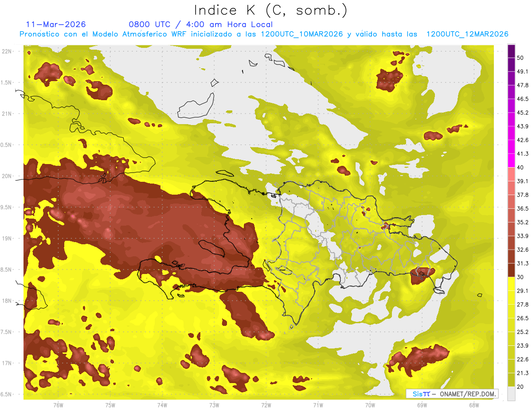Select the color scale value "33.9"
532x411 pixels.
point(522,236)
